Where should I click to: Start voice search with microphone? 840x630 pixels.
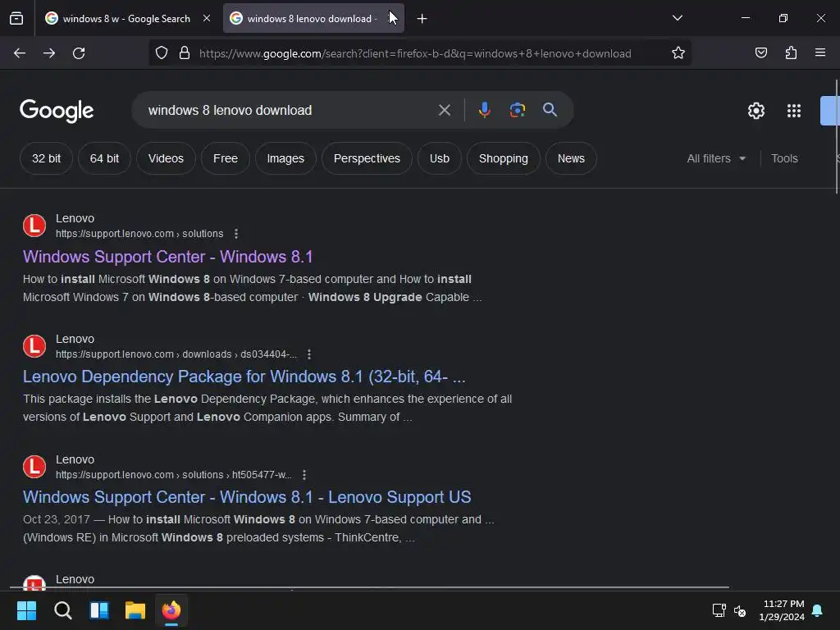tap(484, 111)
